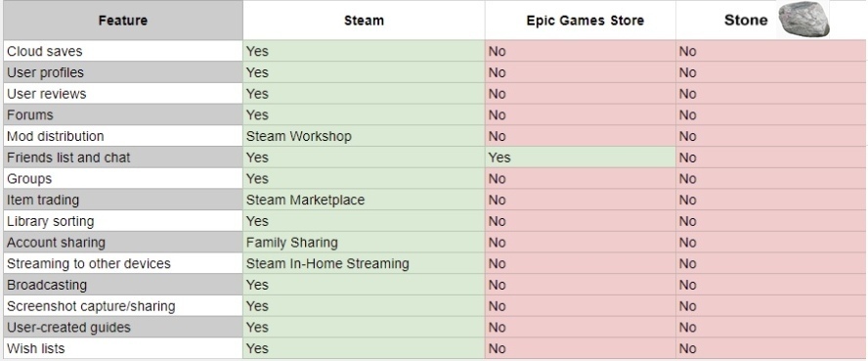Viewport: 868px width, 361px height.
Task: Click the Screenshot capture/sharing label
Action: 123,306
